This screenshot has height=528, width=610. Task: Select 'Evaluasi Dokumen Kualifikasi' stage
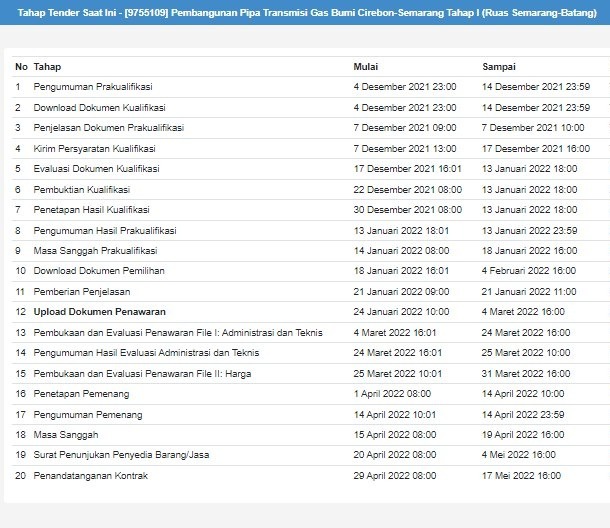[x=96, y=169]
